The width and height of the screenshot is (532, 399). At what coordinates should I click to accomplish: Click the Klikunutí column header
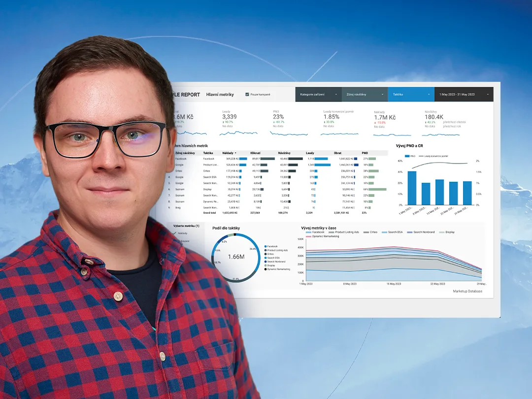(x=255, y=153)
